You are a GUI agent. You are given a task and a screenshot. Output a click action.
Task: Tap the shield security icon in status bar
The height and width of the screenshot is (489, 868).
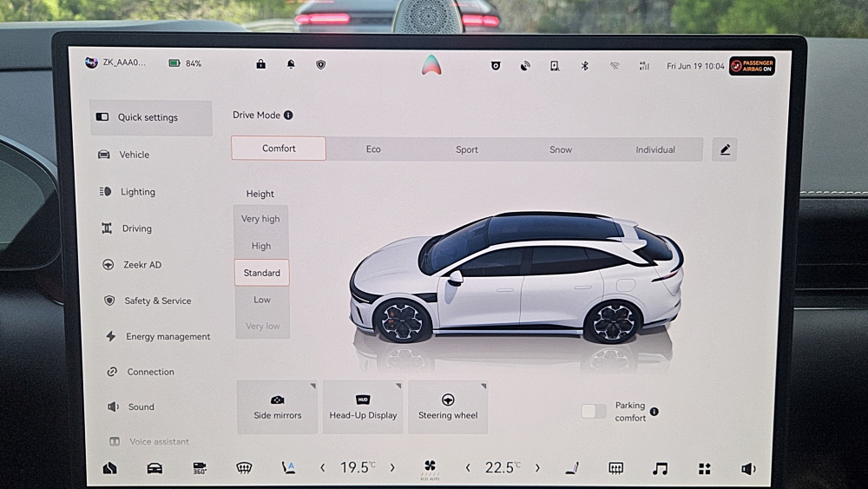(320, 65)
